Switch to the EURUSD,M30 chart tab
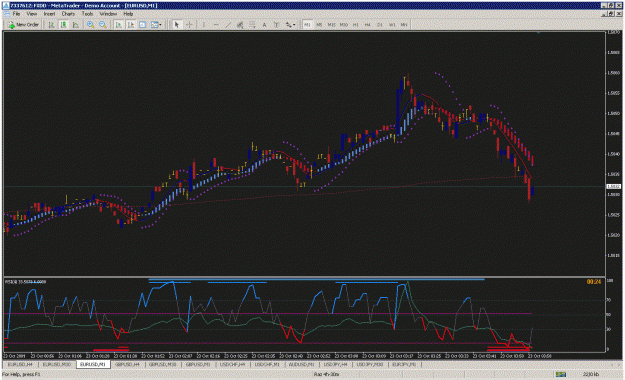 click(57, 364)
